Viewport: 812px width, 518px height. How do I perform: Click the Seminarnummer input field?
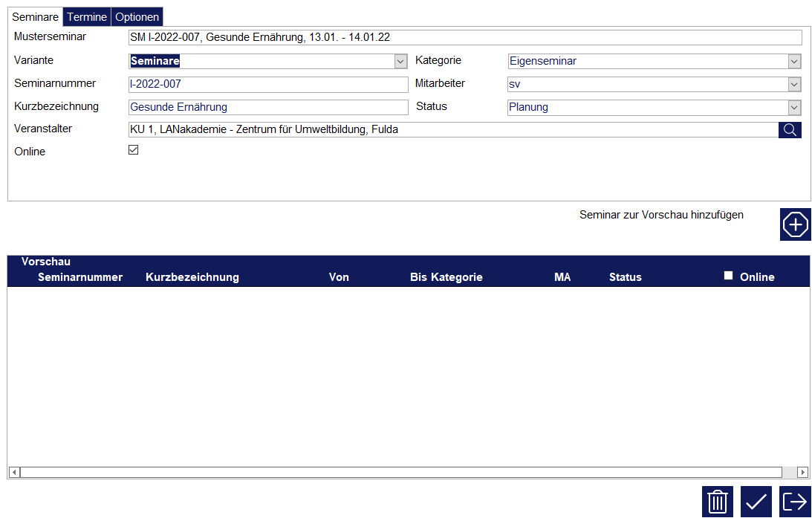[267, 85]
